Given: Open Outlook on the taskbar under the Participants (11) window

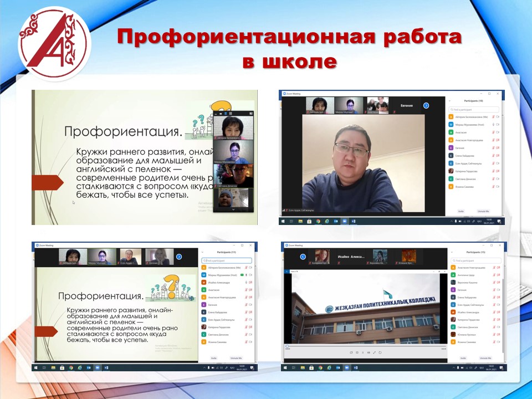Looking at the screenshot, I should point(89,367).
